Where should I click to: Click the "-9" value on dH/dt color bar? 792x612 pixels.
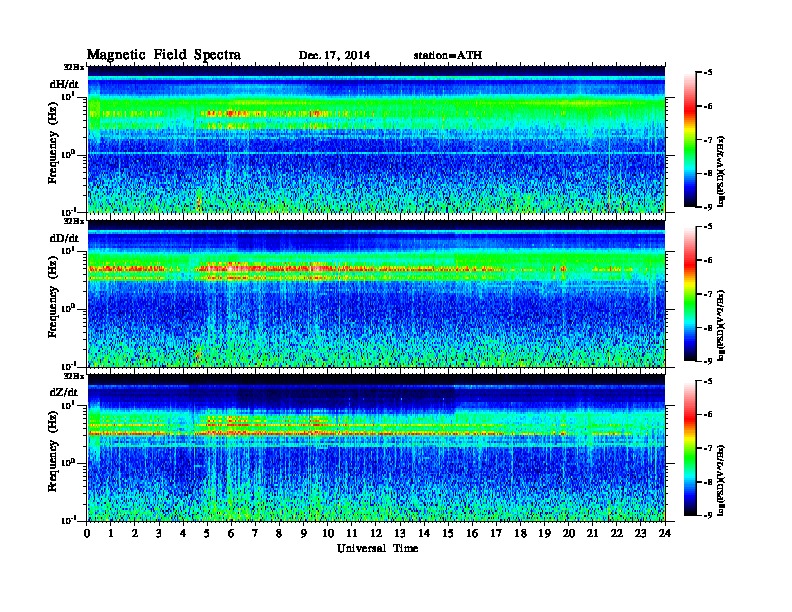(708, 207)
